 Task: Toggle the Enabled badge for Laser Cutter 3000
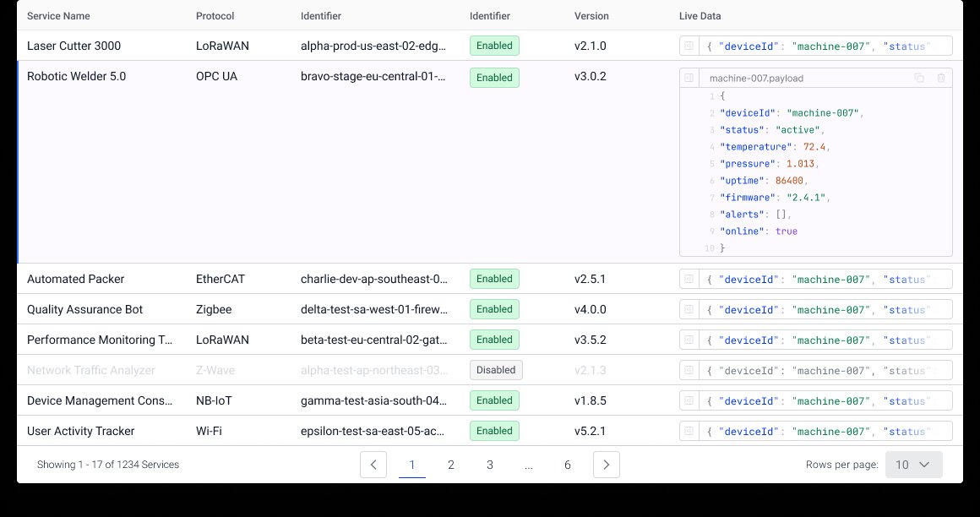tap(494, 46)
